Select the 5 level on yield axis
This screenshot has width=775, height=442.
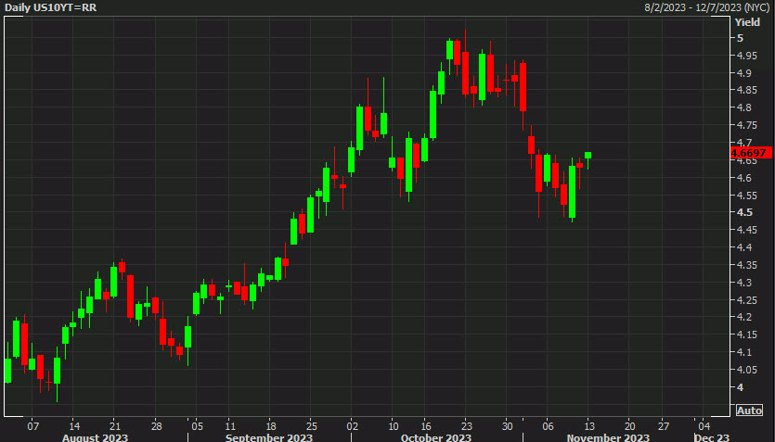pyautogui.click(x=740, y=38)
